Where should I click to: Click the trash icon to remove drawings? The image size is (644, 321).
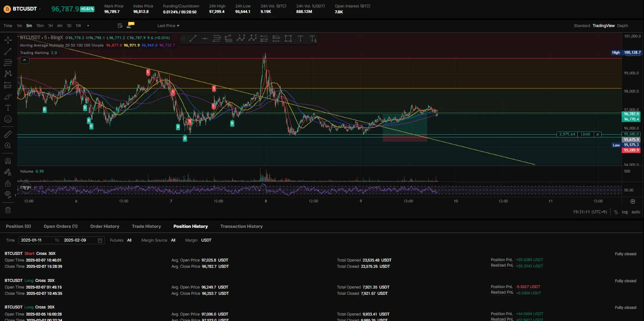pos(8,210)
